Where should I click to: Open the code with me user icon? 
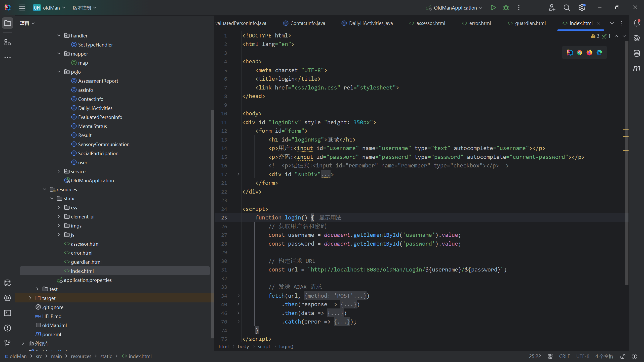pyautogui.click(x=552, y=8)
